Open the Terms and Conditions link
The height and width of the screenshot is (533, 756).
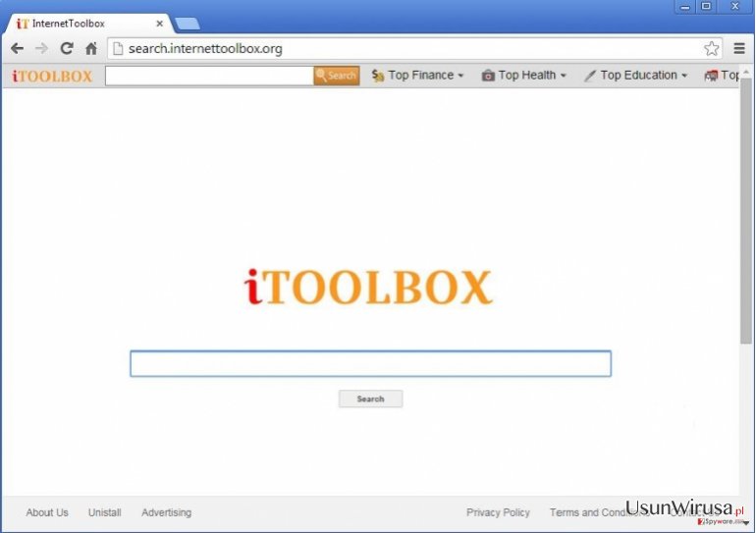(599, 512)
